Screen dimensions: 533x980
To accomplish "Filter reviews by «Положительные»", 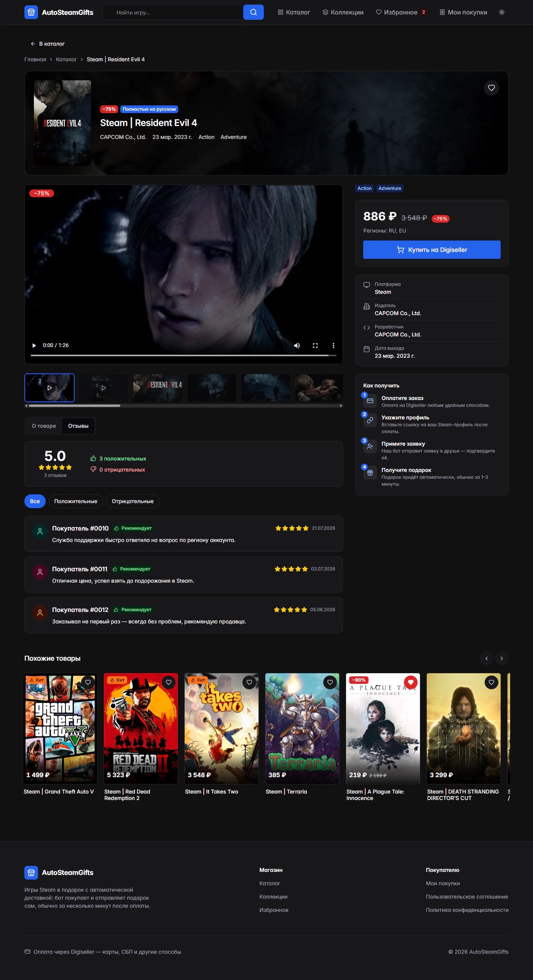I will 76,501.
